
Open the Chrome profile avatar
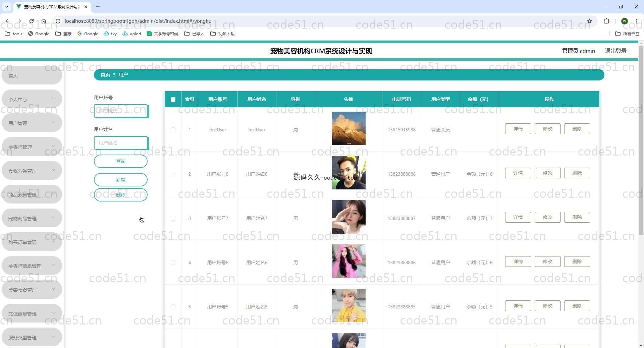(x=624, y=21)
